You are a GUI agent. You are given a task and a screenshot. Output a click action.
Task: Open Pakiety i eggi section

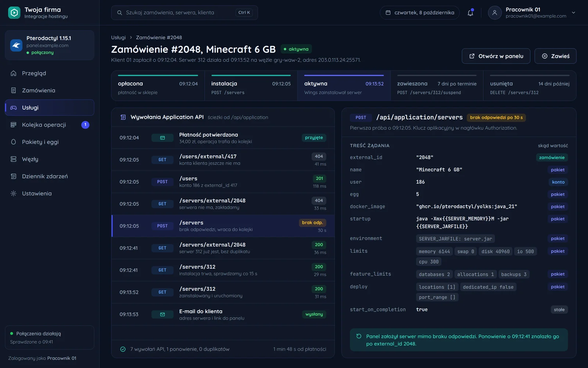[x=50, y=142]
